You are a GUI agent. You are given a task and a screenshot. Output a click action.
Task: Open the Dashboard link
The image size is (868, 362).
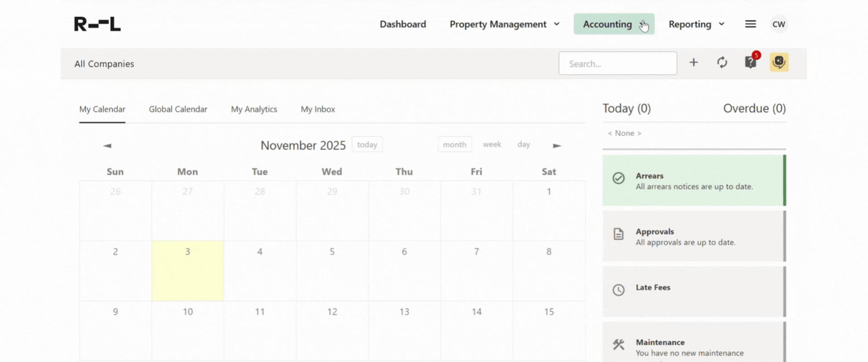[403, 24]
